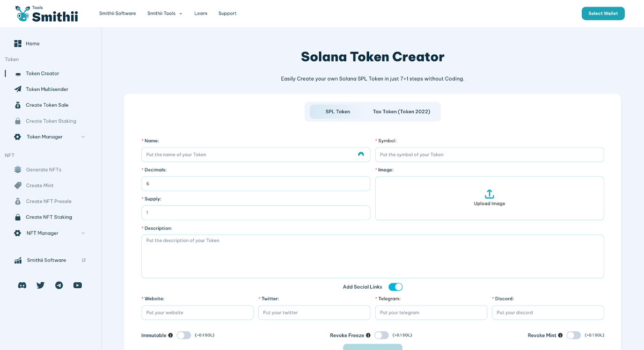
Task: Enable the Immutable toggle
Action: [184, 335]
